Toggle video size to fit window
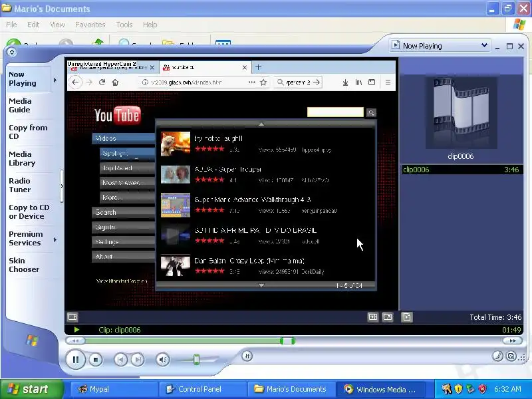This screenshot has height=399, width=532. tap(373, 317)
